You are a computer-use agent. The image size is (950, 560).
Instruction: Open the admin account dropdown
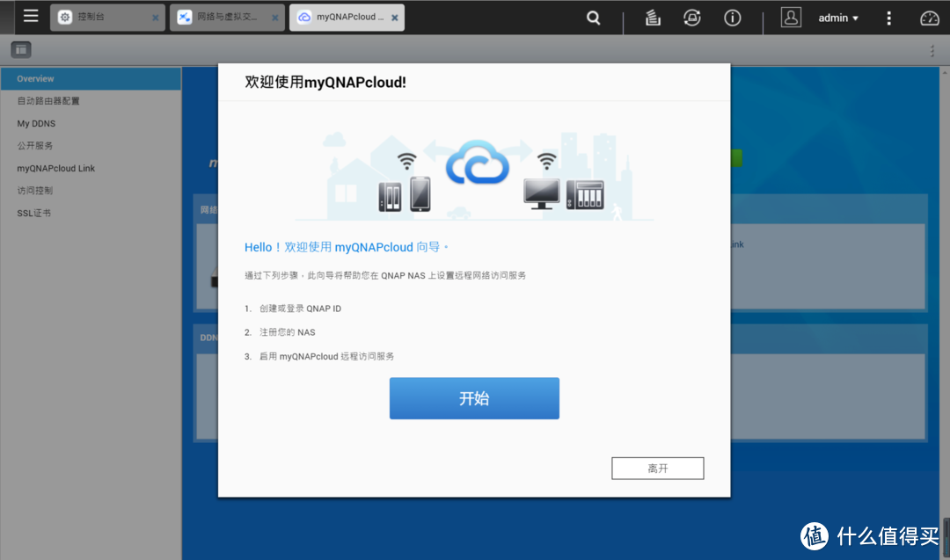[x=838, y=18]
